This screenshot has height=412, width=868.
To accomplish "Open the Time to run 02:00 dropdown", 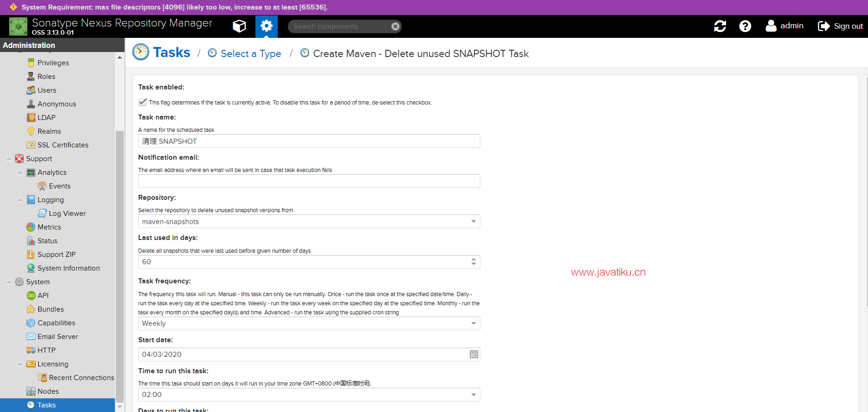I will point(309,394).
